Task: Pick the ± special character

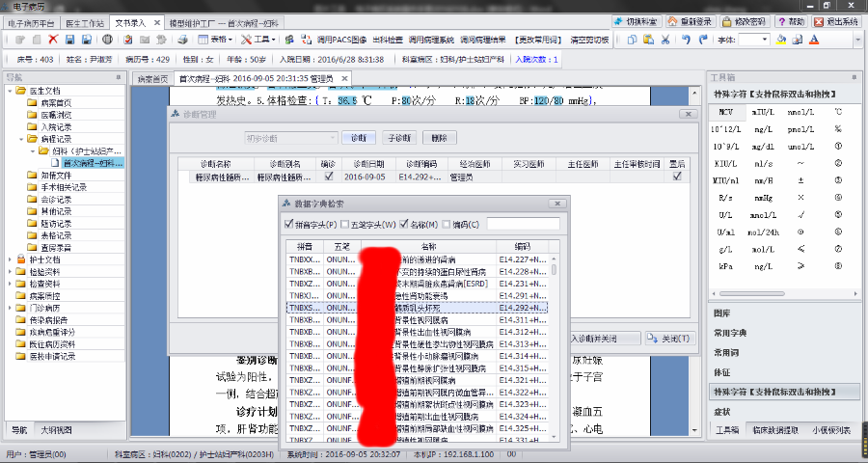Action: pyautogui.click(x=801, y=180)
